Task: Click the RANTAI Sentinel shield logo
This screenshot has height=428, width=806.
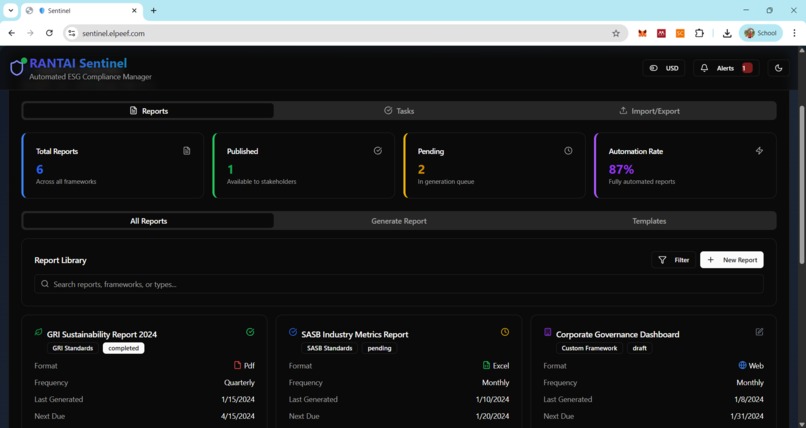Action: click(x=17, y=67)
